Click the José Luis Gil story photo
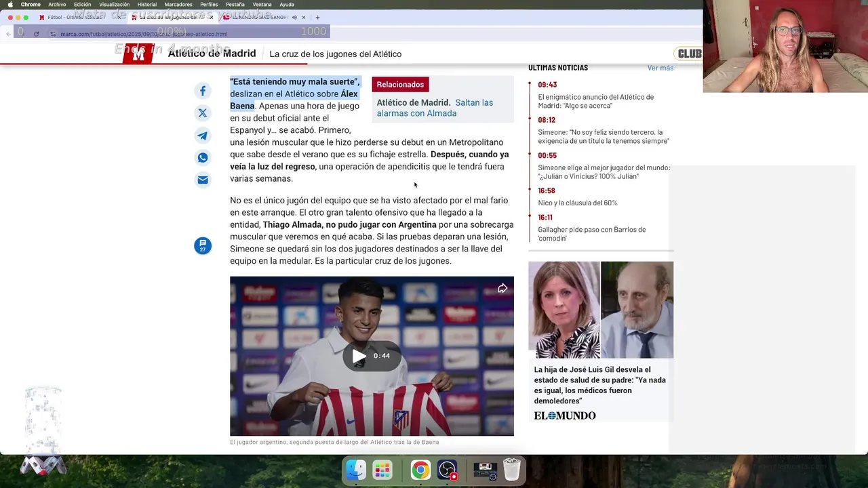868x488 pixels. point(601,310)
